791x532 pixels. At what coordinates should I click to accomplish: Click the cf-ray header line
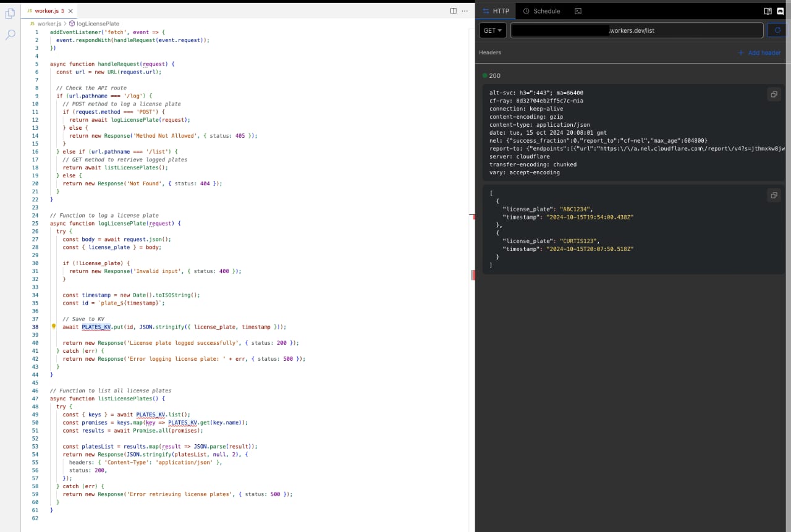(x=536, y=101)
